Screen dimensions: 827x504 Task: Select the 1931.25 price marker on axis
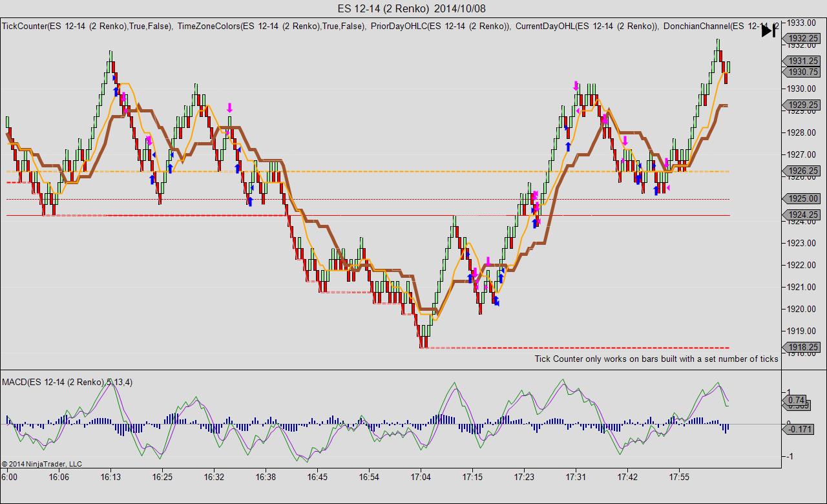pos(803,61)
